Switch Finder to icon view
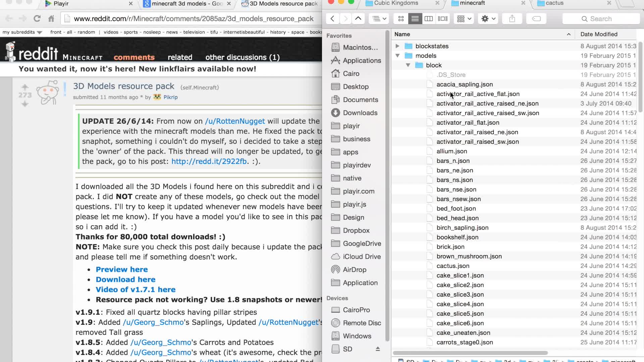The height and width of the screenshot is (362, 644). [401, 19]
